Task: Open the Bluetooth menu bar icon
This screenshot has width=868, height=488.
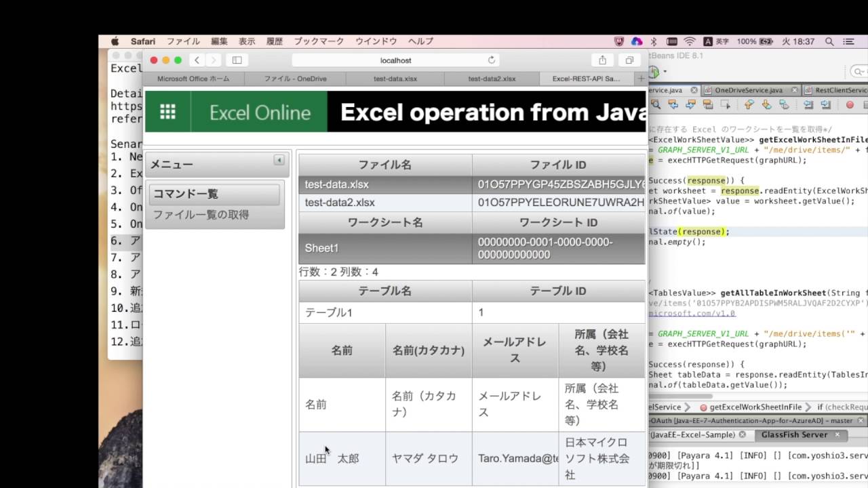Action: (x=654, y=41)
